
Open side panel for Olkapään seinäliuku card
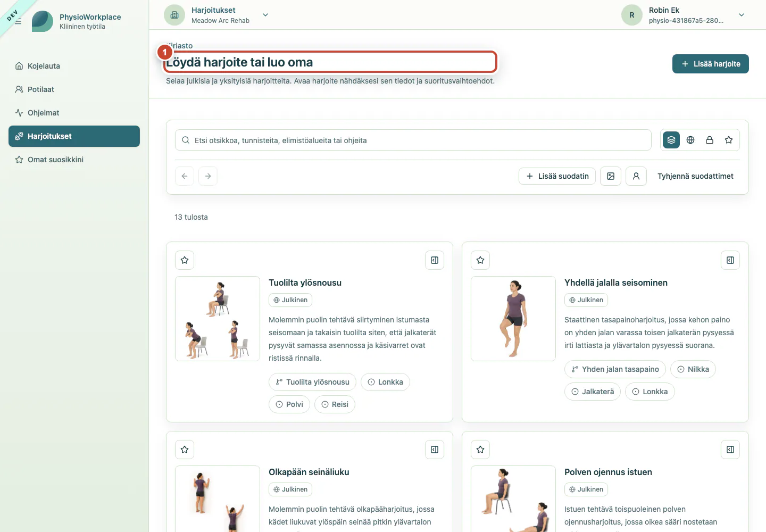[435, 450]
